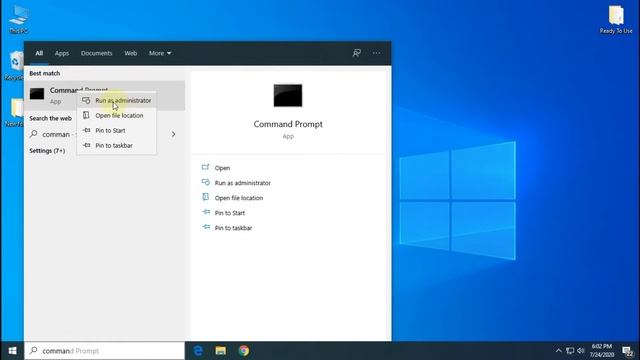Select Run as administrator in context menu
Image resolution: width=640 pixels, height=360 pixels.
point(116,100)
